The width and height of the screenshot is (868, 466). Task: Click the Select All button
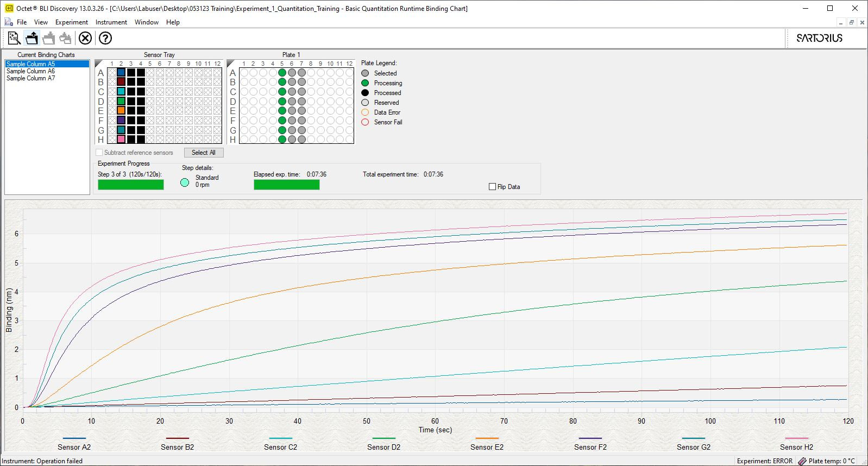[204, 153]
